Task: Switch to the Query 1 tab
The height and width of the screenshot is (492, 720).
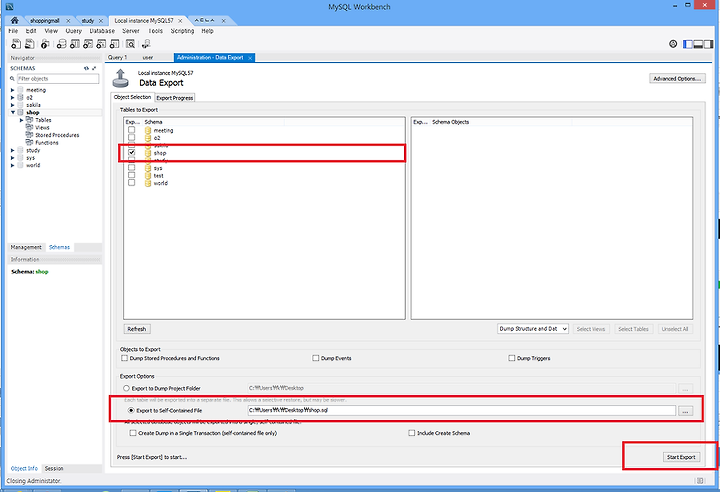Action: [x=118, y=57]
